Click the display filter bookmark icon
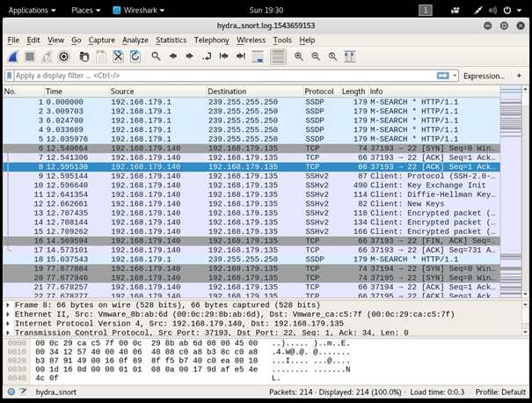Screen dimensions: 532x403 point(10,76)
